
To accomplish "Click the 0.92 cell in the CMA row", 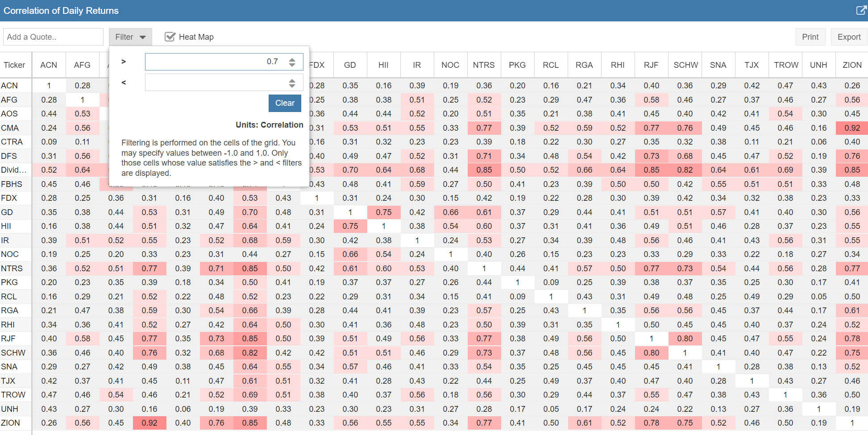I will 852,128.
